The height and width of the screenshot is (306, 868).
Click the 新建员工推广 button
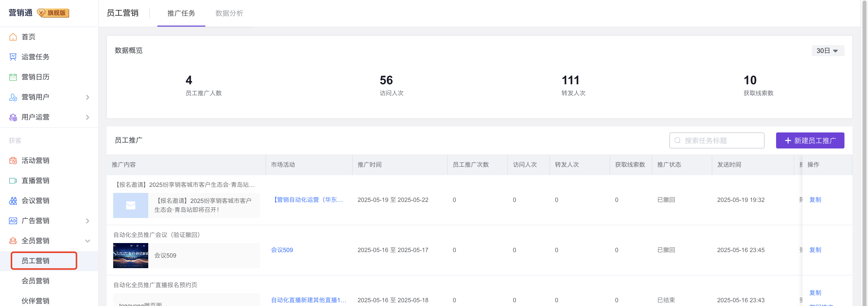(x=810, y=140)
